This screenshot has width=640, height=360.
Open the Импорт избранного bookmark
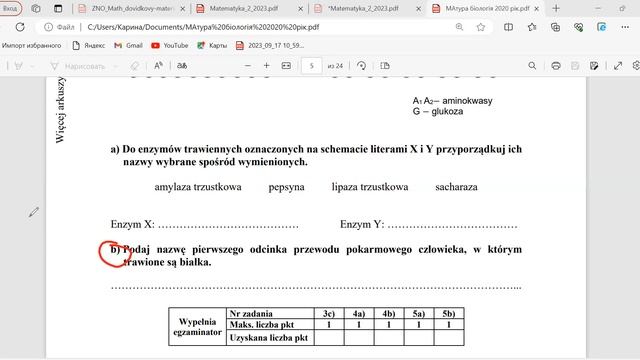point(31,46)
